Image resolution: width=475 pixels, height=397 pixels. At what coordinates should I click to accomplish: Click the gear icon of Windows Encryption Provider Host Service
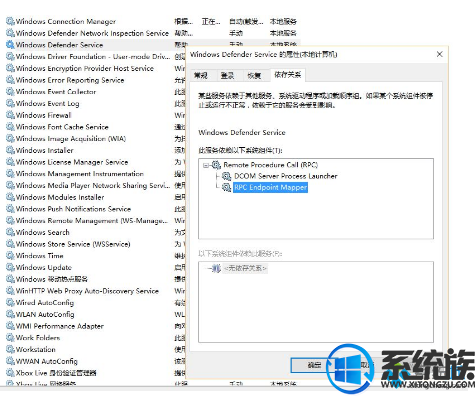10,68
